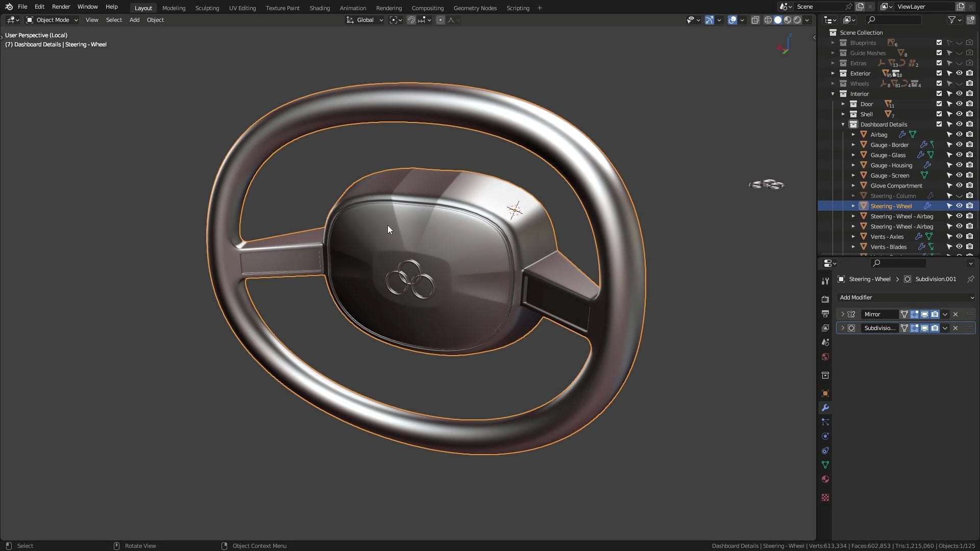Toggle Mirror modifier render display
Viewport: 980px width, 551px height.
pos(935,314)
